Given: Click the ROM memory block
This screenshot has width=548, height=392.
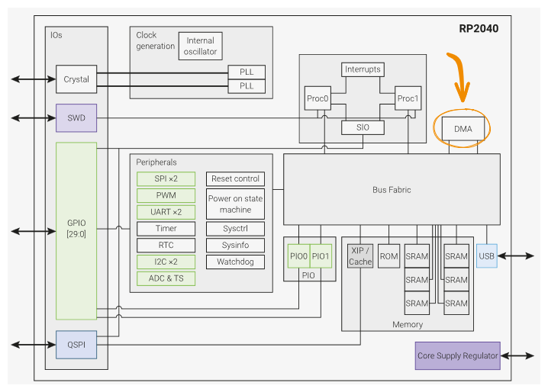Looking at the screenshot, I should [x=389, y=256].
